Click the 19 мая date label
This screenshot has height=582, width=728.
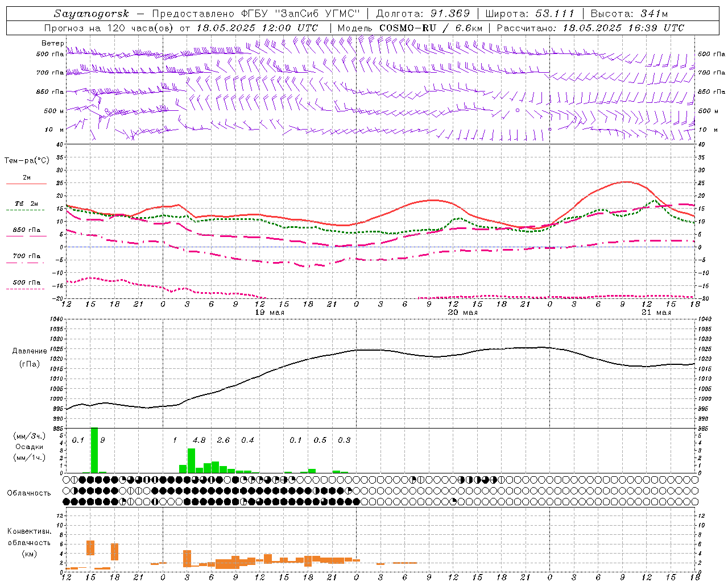(x=270, y=313)
